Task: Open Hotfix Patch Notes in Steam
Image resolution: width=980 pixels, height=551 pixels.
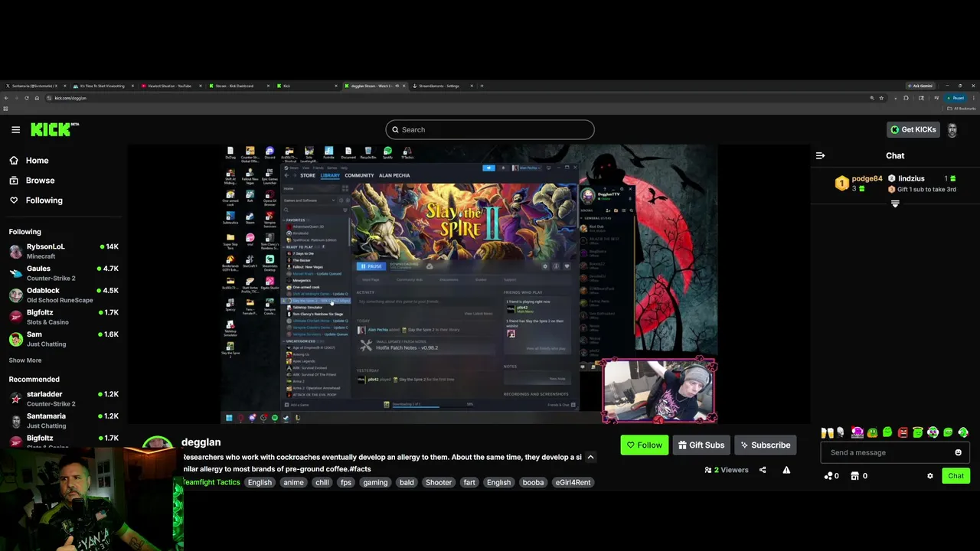Action: (x=407, y=347)
